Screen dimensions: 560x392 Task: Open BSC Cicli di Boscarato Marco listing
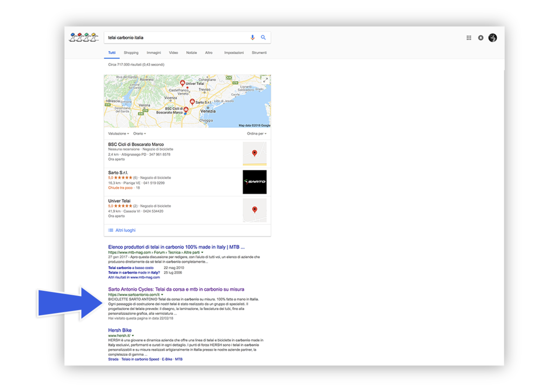pyautogui.click(x=136, y=144)
